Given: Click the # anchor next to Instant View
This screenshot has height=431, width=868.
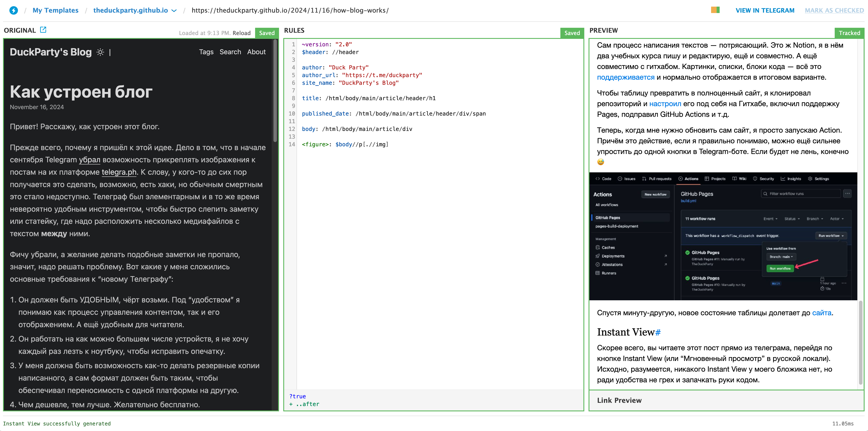Looking at the screenshot, I should [658, 333].
